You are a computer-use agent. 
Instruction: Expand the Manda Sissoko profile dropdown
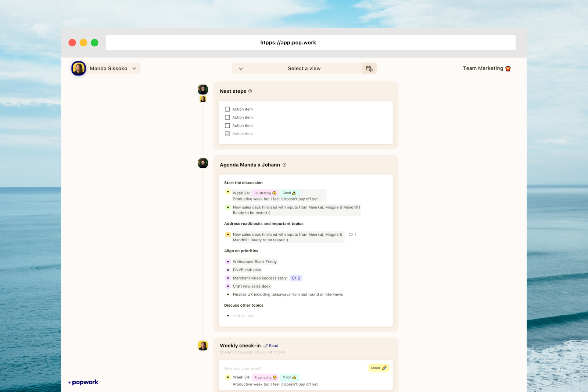[x=135, y=68]
